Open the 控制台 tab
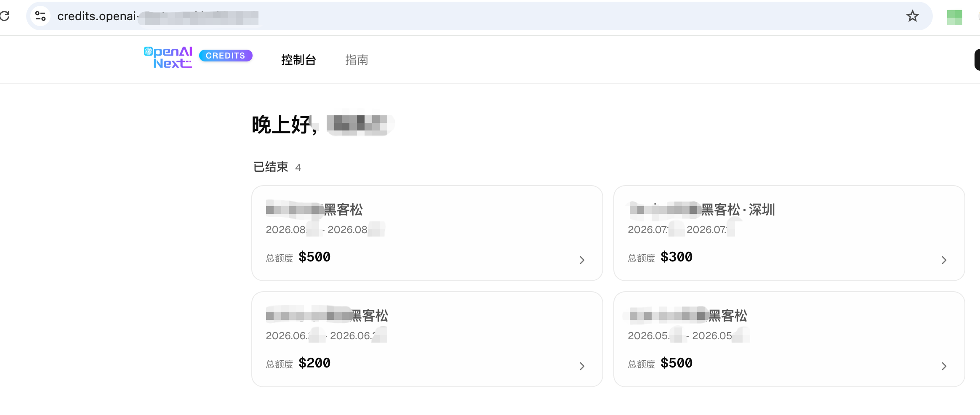980x415 pixels. click(298, 60)
